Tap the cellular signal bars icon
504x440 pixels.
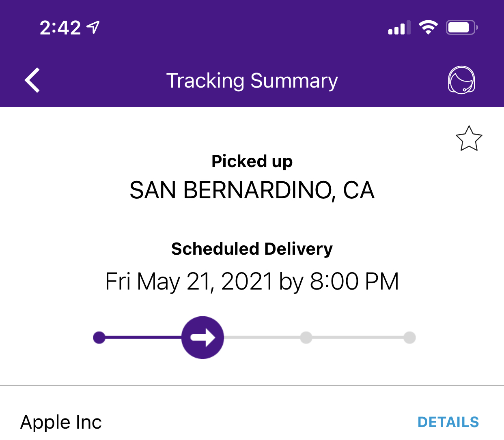[399, 28]
